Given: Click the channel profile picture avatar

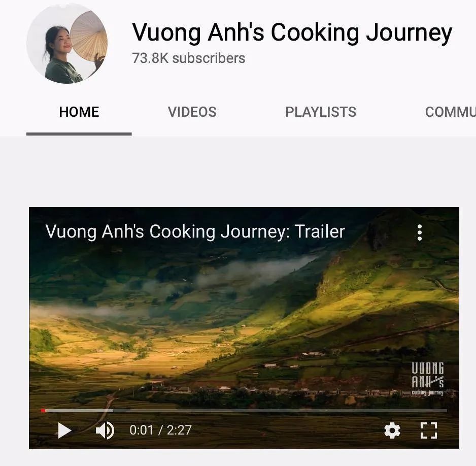Looking at the screenshot, I should tap(67, 44).
